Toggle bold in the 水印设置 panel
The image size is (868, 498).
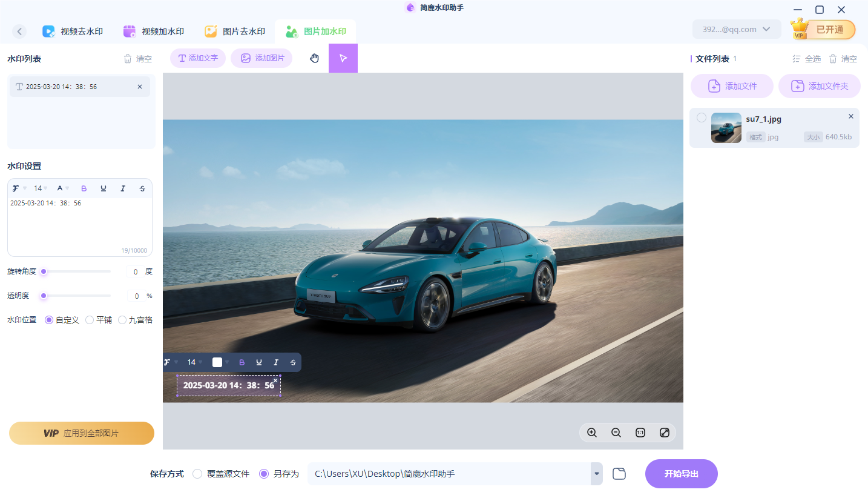point(84,188)
